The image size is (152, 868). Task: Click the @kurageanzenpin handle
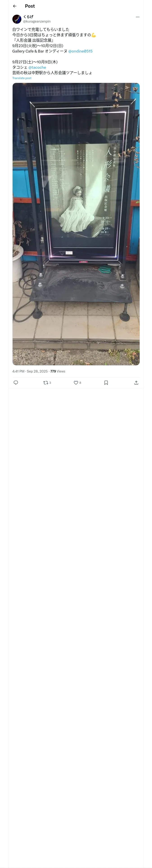tap(37, 22)
